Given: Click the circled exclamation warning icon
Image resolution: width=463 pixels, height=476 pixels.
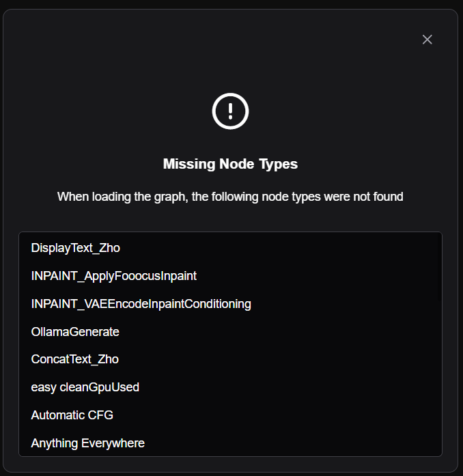Looking at the screenshot, I should (231, 111).
